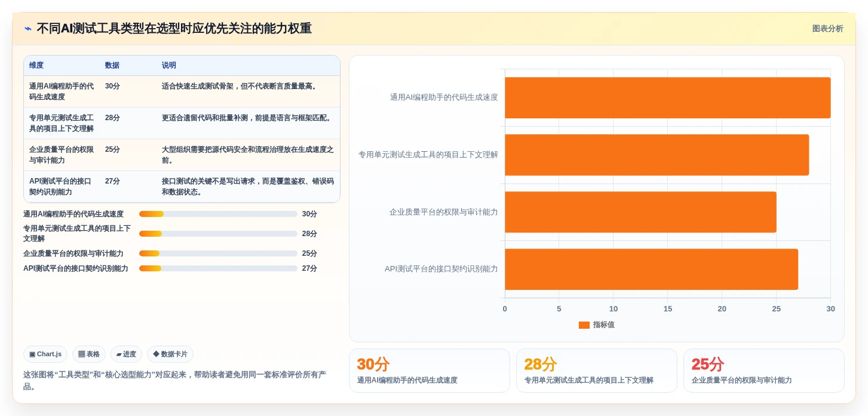The image size is (868, 416).
Task: Click the 企业质量平台的权限与审计能力 progress bar
Action: [x=218, y=253]
